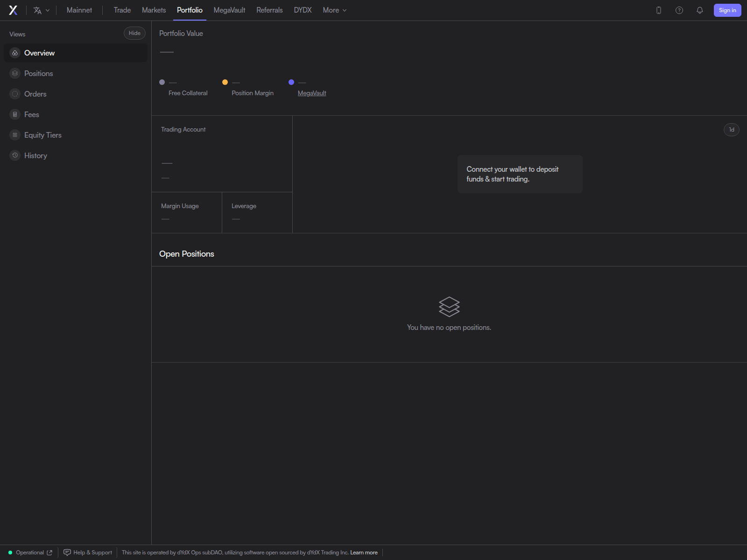Screen dimensions: 747x560
Task: Click the purple MegaVault color dot
Action: pyautogui.click(x=291, y=82)
